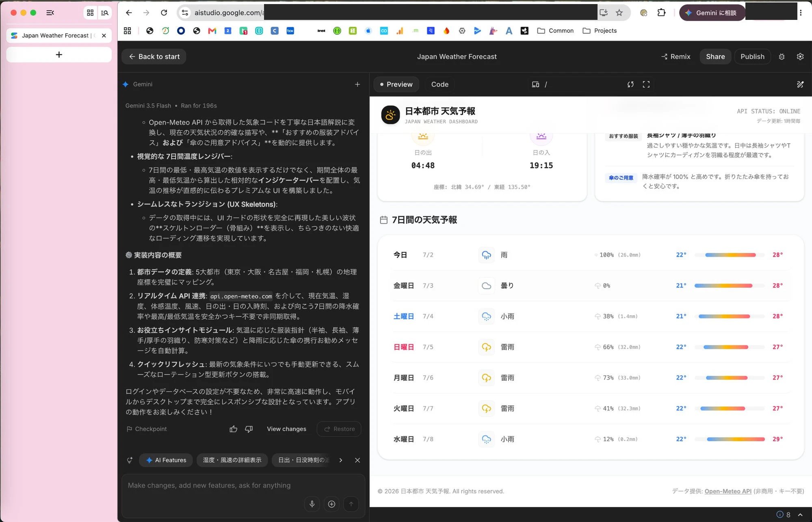Start a new chat with plus icon
This screenshot has width=812, height=522.
coord(357,84)
